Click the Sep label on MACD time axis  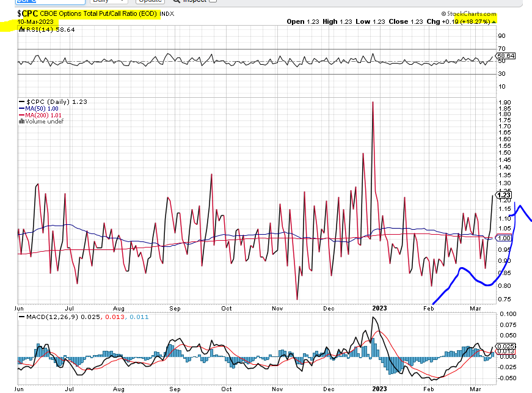pos(175,389)
